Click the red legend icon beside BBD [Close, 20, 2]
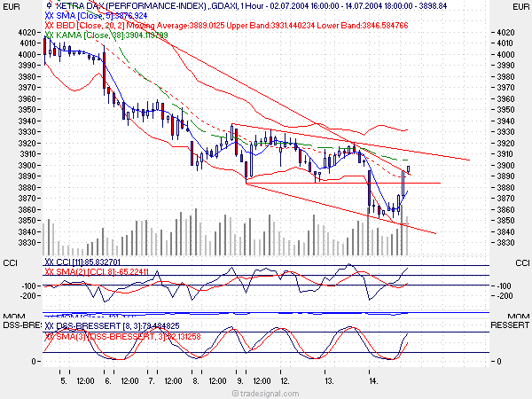Screen dimensions: 532x399 coord(49,26)
